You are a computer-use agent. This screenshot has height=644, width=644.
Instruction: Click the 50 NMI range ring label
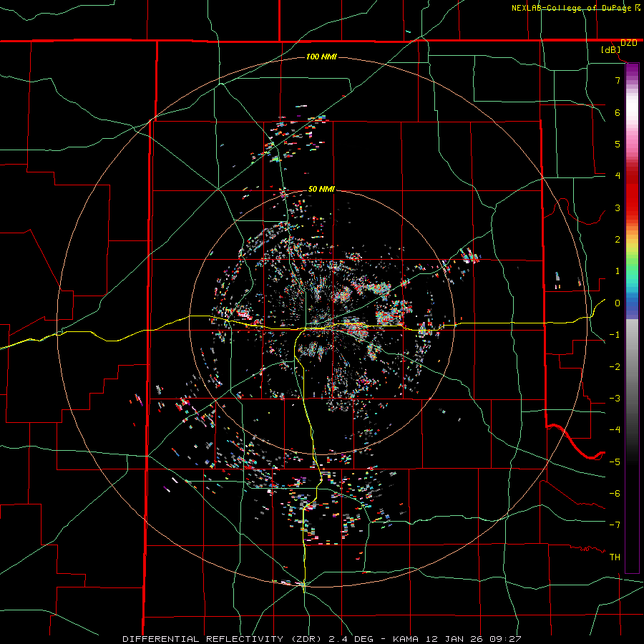tap(321, 189)
